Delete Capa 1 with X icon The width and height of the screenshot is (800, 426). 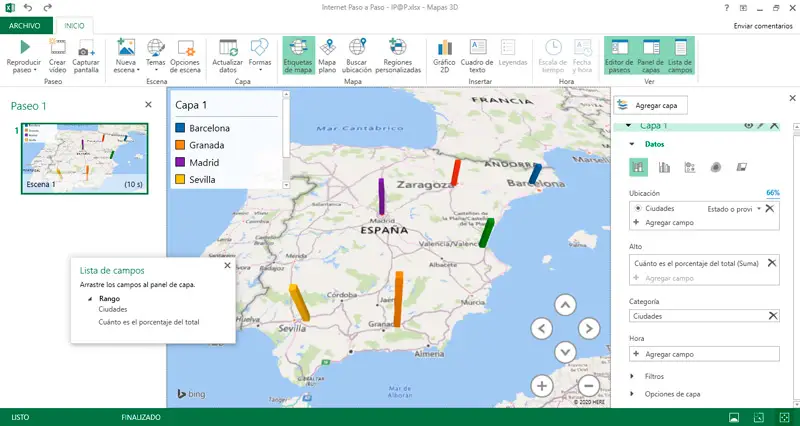point(774,126)
